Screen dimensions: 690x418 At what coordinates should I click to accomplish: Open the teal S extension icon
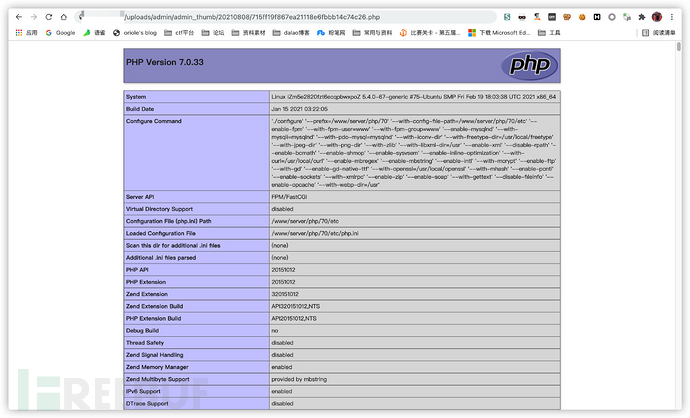click(x=507, y=17)
